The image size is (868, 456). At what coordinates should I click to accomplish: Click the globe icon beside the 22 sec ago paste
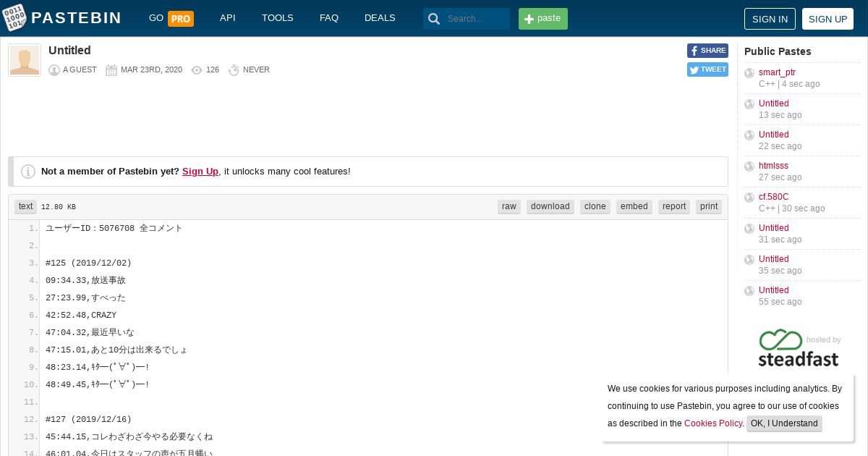pos(749,135)
